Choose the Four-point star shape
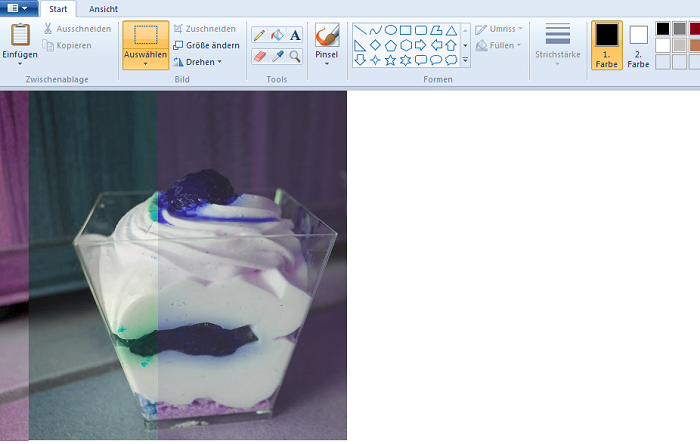 coord(375,60)
